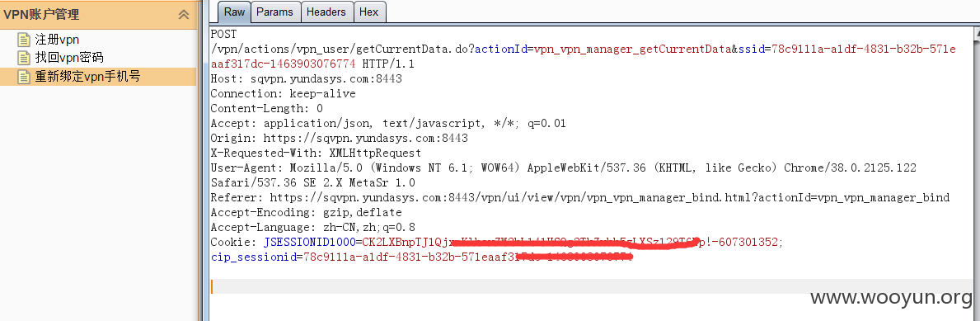Click the Connection: keep-alive header line
The image size is (980, 321).
coord(284,94)
